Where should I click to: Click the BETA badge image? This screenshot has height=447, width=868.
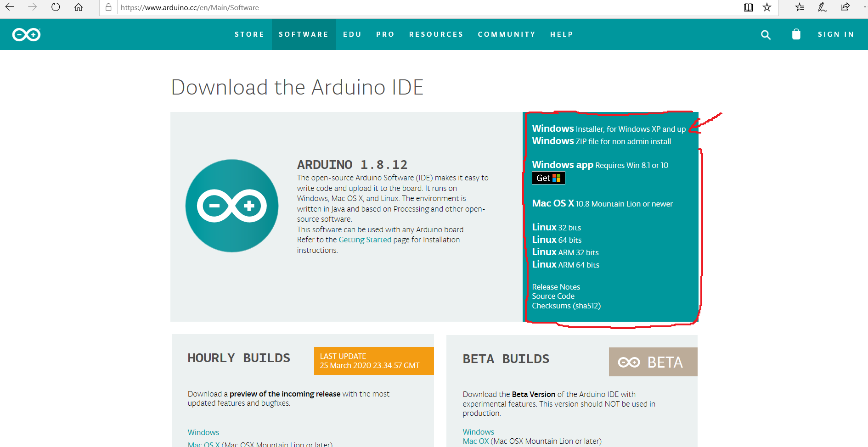[653, 362]
